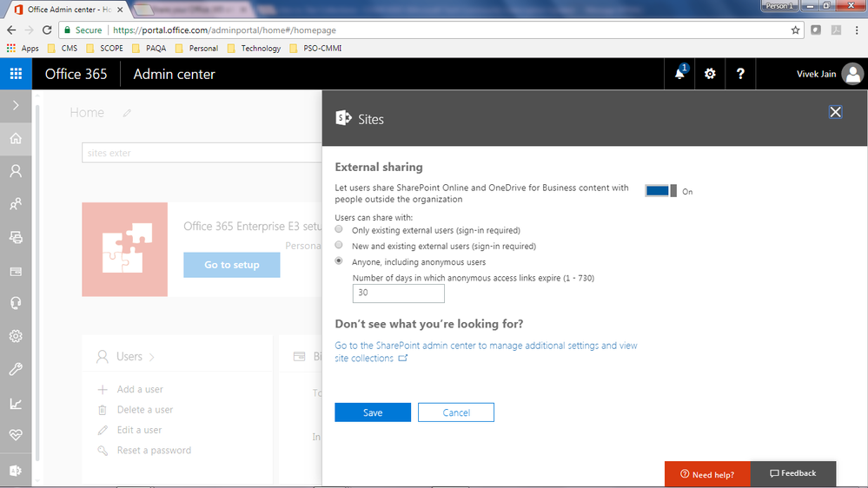Open Settings gear in the sidebar

click(x=16, y=336)
